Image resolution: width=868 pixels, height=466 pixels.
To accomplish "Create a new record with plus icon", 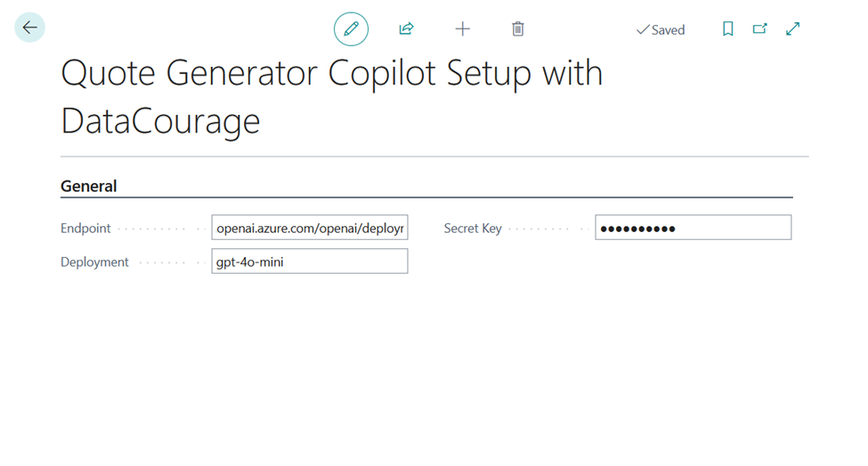I will coord(462,29).
